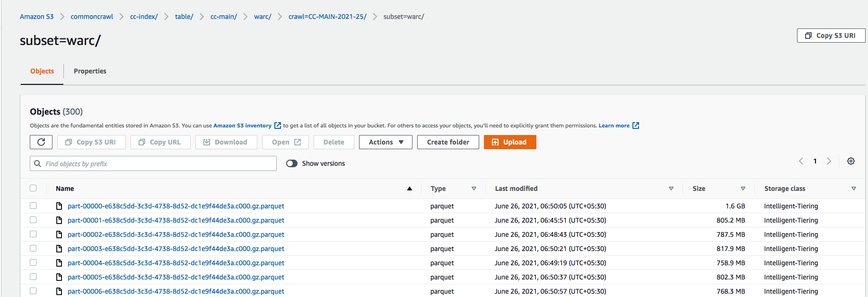Click the Learn more external link icon
Viewport: 868px width, 297px height.
point(636,126)
